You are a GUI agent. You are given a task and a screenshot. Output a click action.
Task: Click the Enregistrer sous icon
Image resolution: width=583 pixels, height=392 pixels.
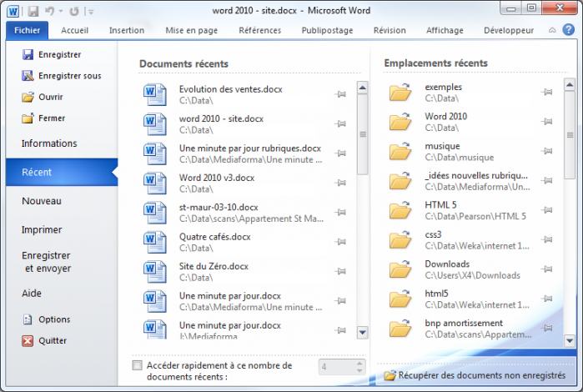[28, 76]
